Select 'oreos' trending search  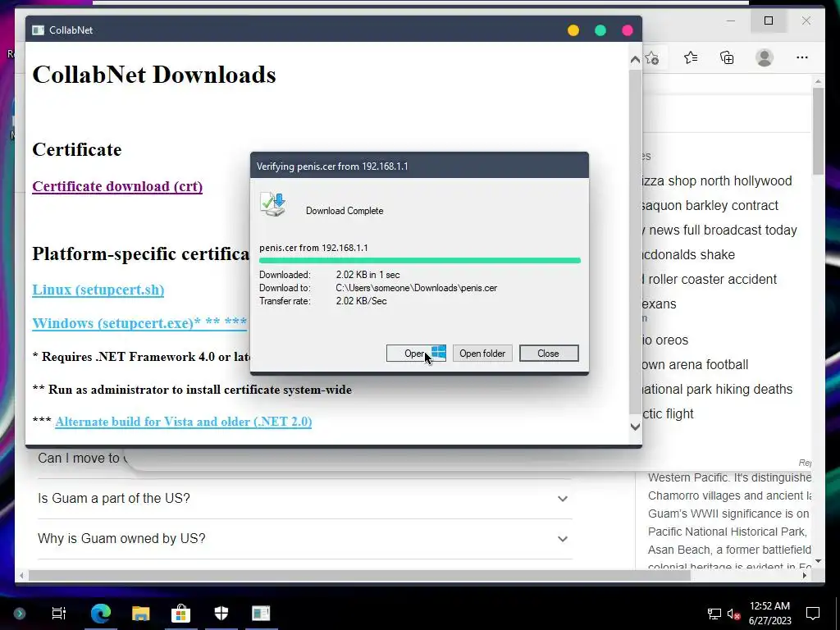click(x=665, y=340)
